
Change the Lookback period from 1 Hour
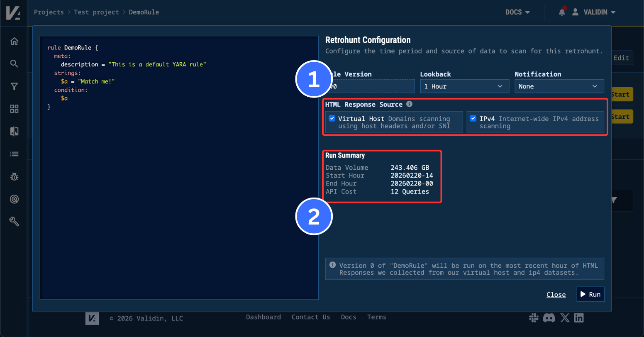click(464, 86)
